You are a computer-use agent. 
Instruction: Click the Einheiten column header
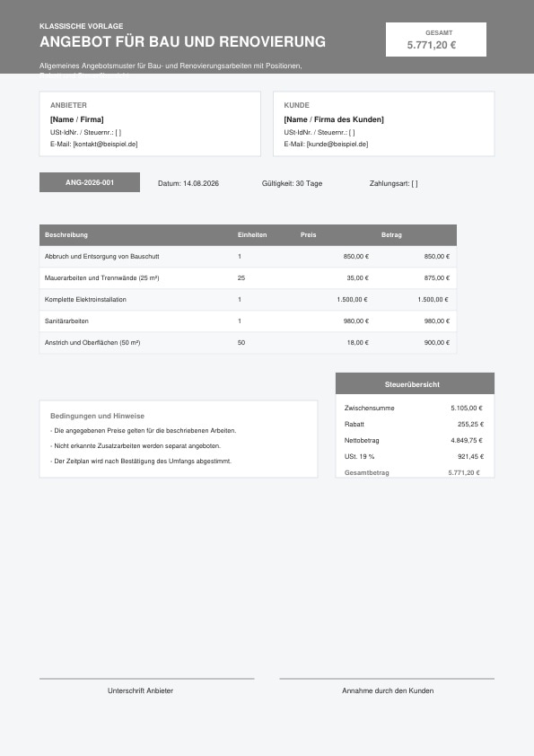(252, 235)
